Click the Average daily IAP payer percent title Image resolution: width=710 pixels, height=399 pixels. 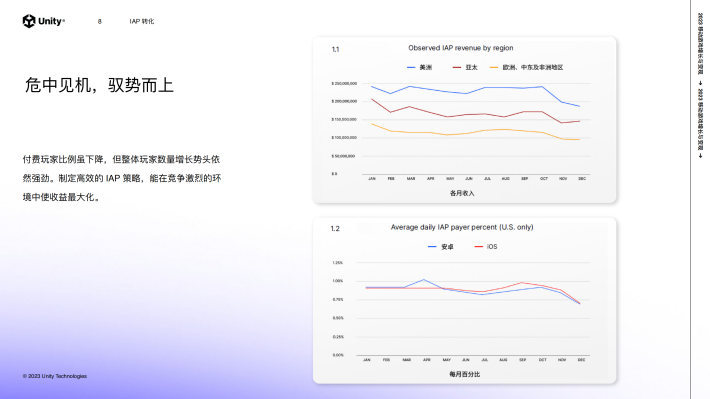pos(462,227)
